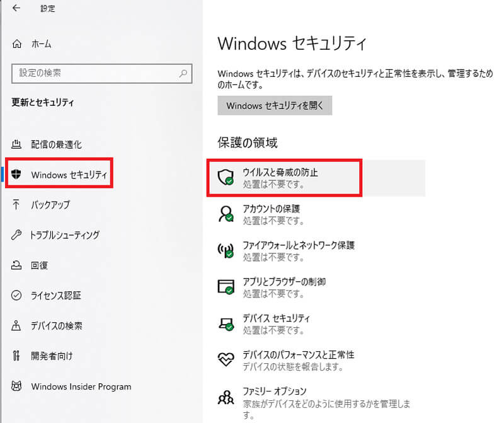Click the back arrow icon

(16, 8)
